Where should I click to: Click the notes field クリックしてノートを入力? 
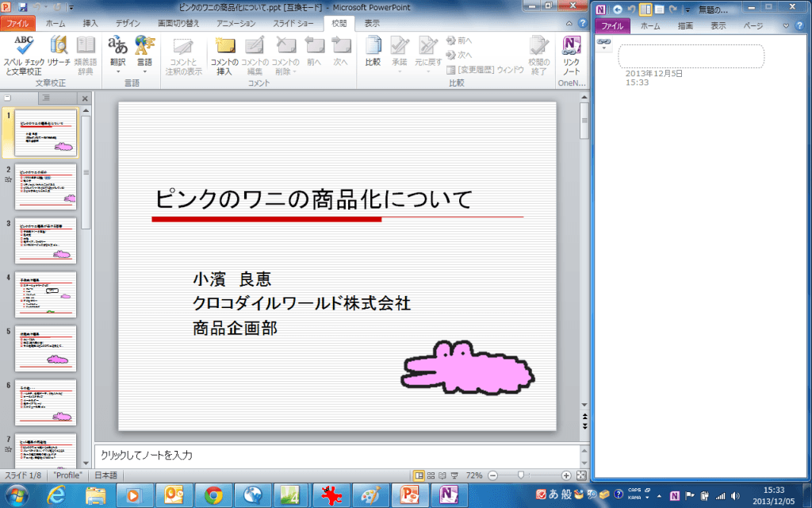coord(337,456)
